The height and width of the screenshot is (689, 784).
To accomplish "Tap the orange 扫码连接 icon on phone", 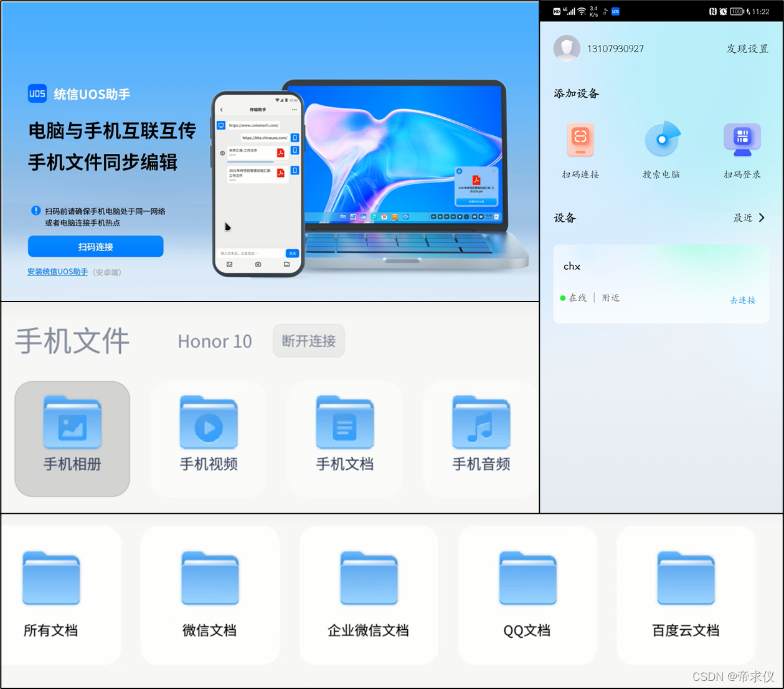I will [580, 140].
